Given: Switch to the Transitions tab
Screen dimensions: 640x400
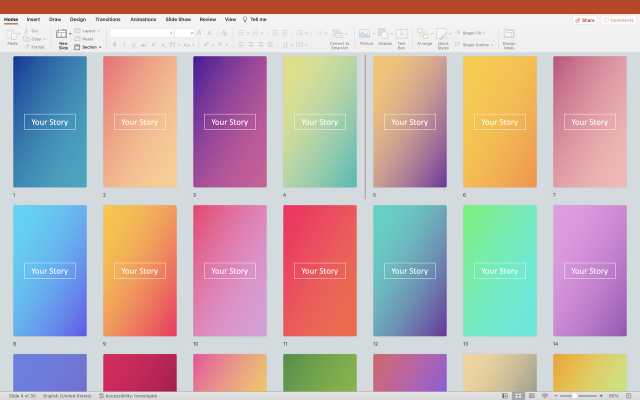Looking at the screenshot, I should pos(107,19).
